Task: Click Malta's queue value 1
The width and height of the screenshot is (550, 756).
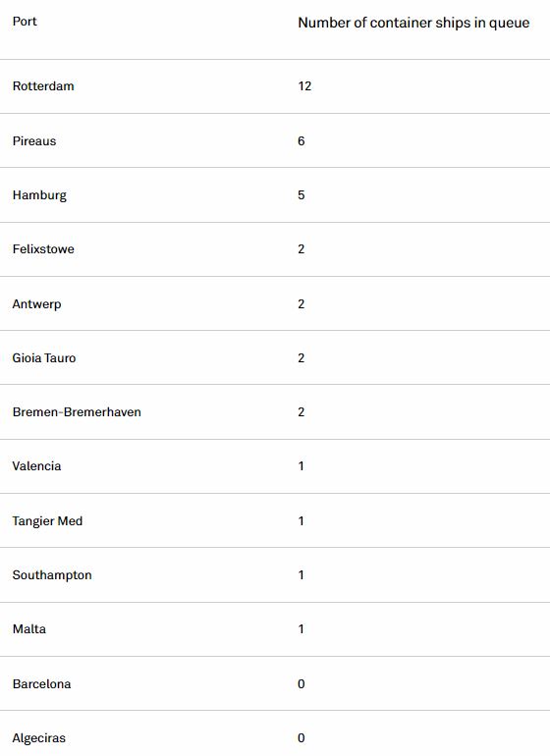Action: point(302,629)
